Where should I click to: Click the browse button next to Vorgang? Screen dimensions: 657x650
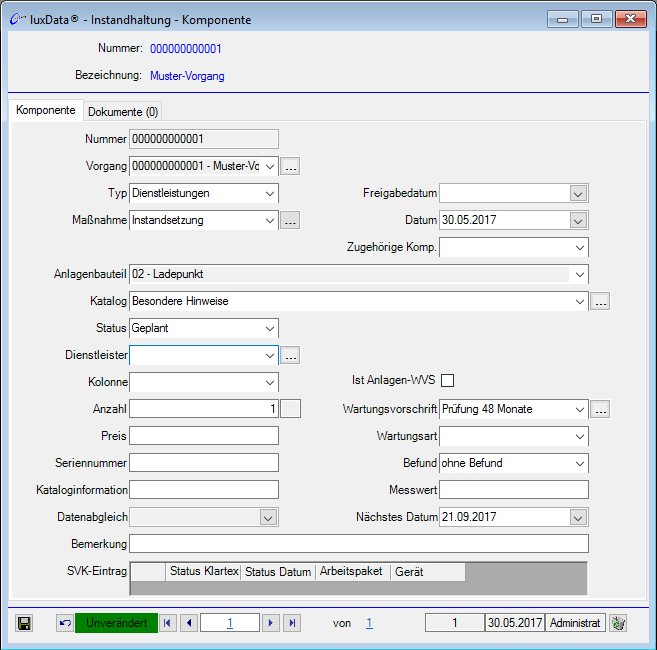click(x=290, y=166)
